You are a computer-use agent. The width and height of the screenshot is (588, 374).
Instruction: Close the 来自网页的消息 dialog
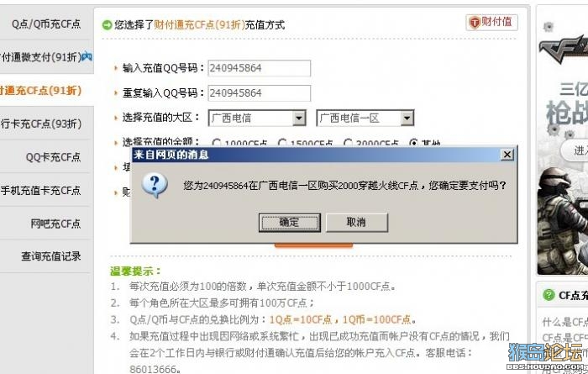coord(507,155)
